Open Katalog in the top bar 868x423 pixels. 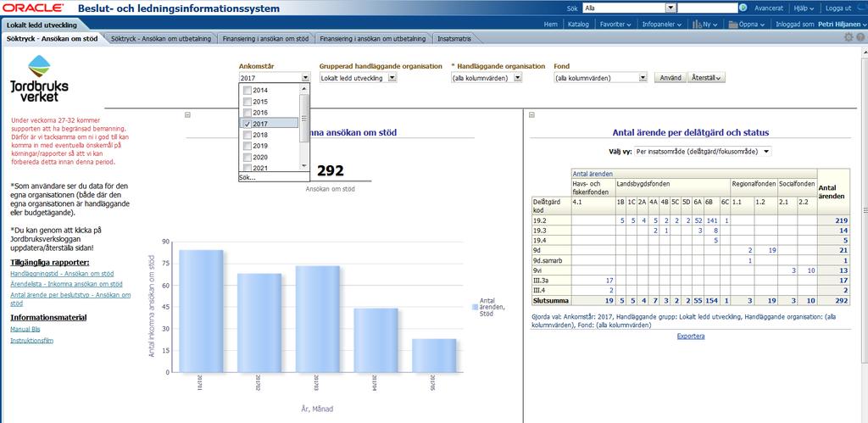[578, 25]
